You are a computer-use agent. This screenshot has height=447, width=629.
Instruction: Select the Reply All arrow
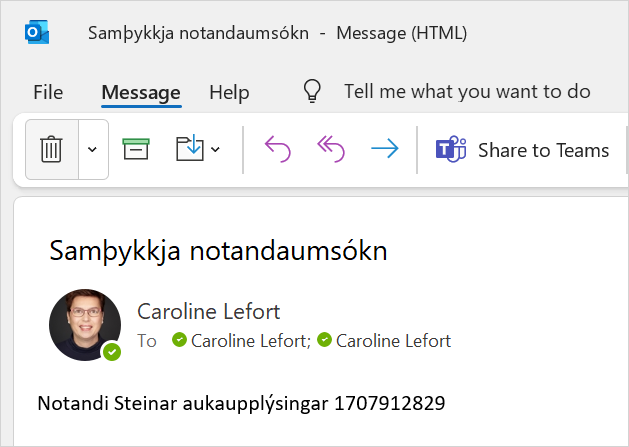[x=330, y=150]
